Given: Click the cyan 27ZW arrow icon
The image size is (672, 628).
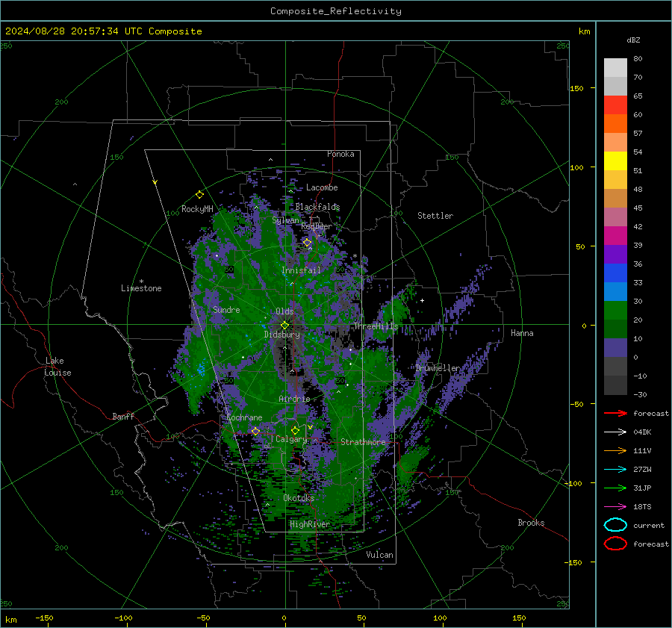Looking at the screenshot, I should 615,470.
